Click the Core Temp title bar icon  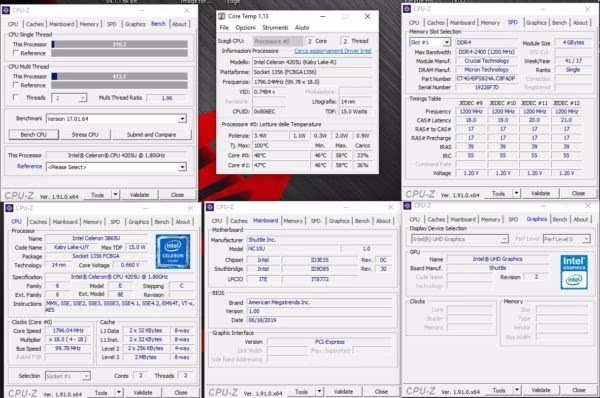click(222, 16)
